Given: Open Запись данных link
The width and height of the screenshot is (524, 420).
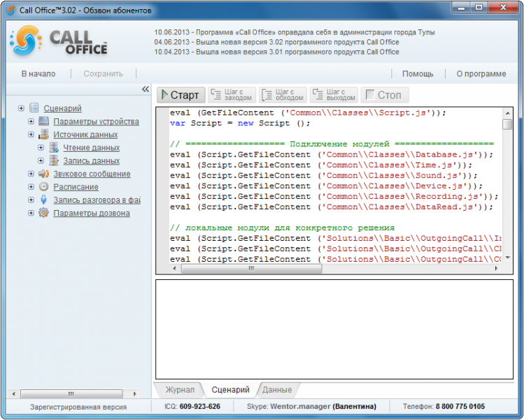Looking at the screenshot, I should tap(92, 161).
